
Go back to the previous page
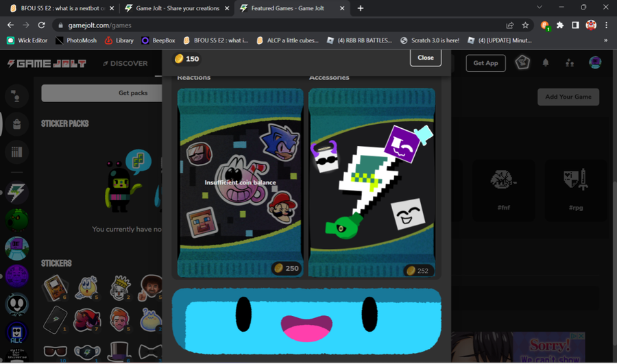(10, 25)
